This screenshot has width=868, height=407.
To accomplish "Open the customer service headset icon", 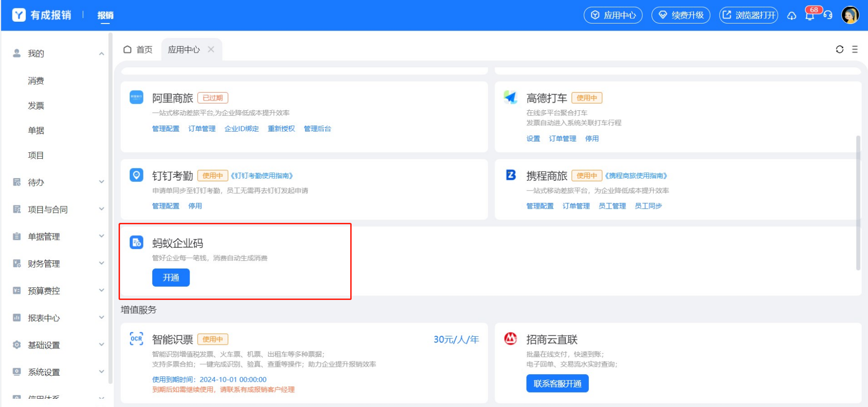I will (x=828, y=15).
